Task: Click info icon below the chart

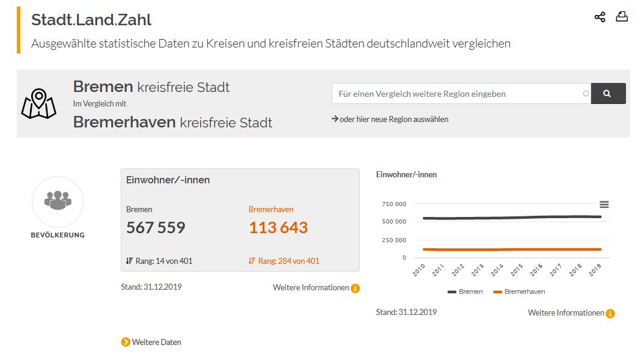Action: pos(610,314)
